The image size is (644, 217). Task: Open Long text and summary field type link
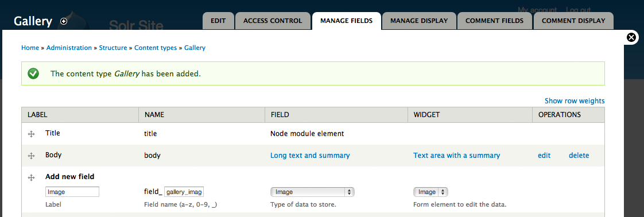tap(310, 156)
